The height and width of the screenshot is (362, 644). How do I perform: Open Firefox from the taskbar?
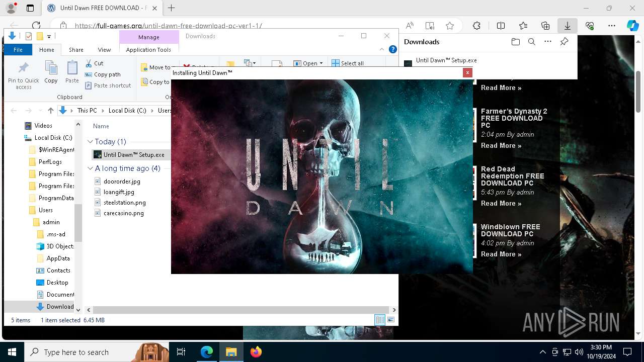pos(256,352)
